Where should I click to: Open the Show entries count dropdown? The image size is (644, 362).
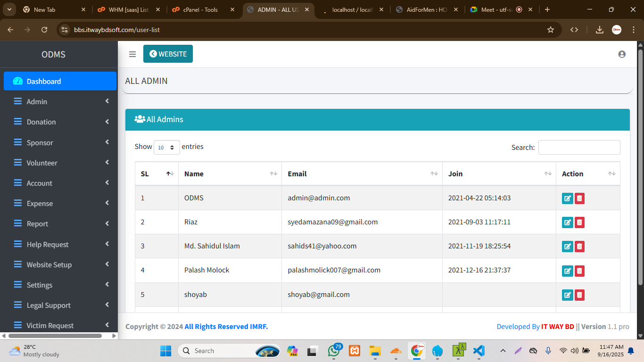coord(166,148)
